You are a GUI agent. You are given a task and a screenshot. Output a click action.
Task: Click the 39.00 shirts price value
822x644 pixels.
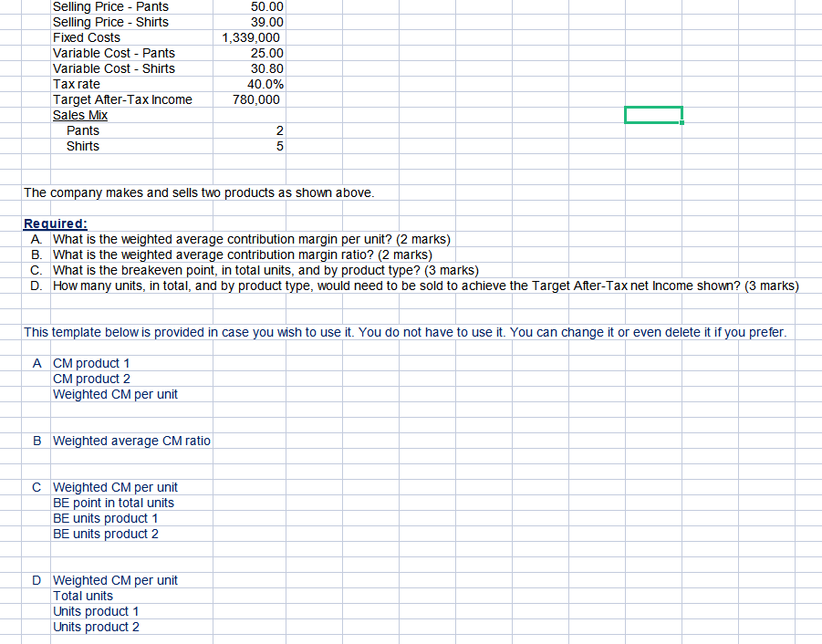(266, 22)
